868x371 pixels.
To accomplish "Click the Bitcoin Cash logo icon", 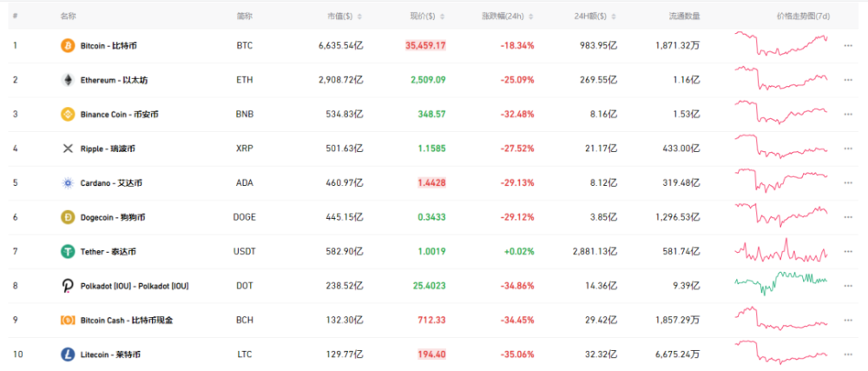I will click(68, 320).
